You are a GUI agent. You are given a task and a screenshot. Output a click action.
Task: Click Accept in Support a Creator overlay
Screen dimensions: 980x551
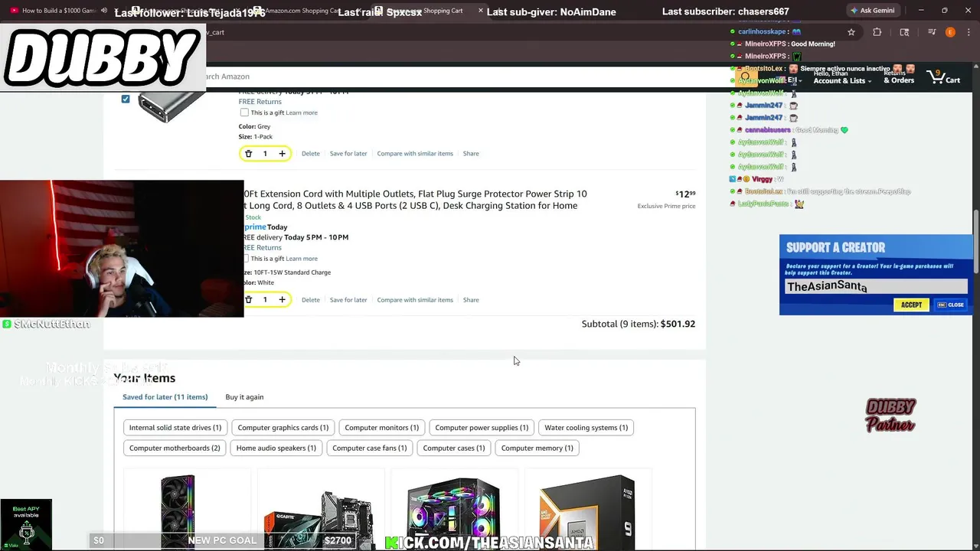click(x=911, y=305)
